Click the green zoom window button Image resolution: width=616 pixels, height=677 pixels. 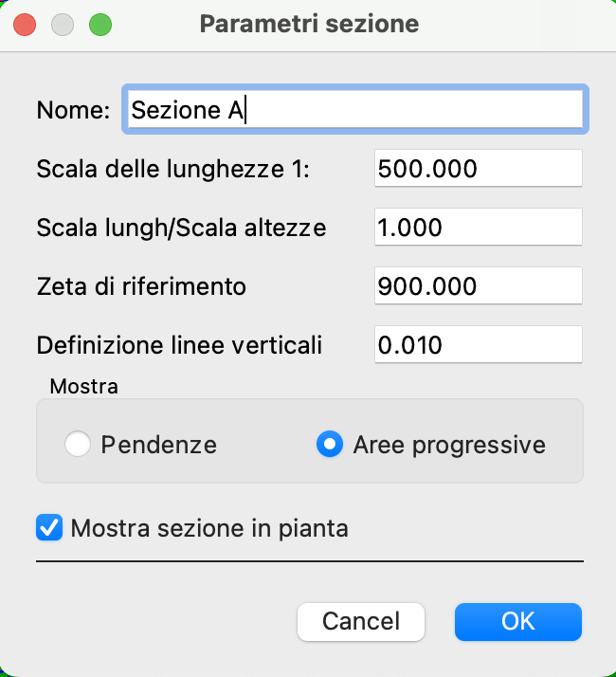[100, 25]
